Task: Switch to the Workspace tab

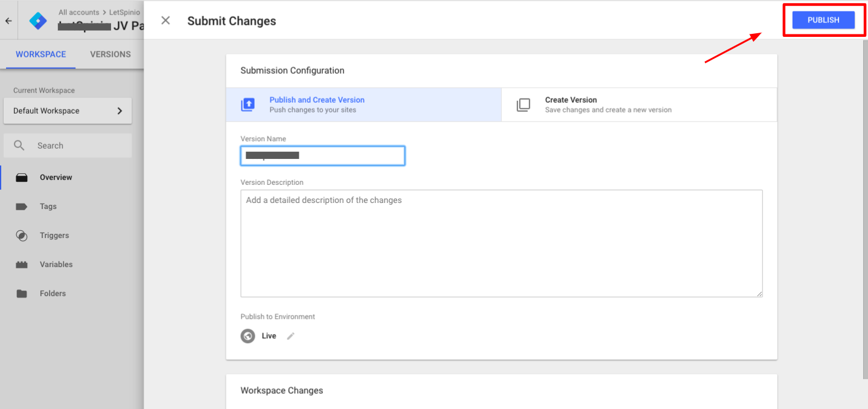Action: coord(40,54)
